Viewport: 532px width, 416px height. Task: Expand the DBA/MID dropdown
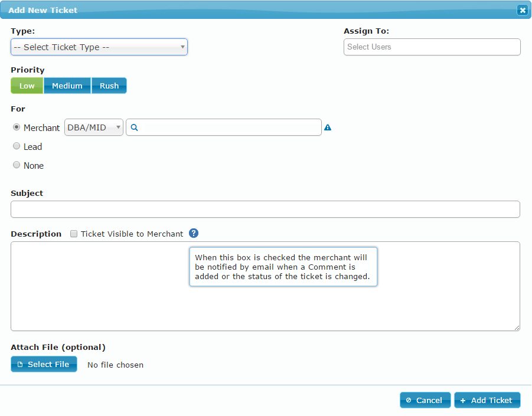coord(94,127)
